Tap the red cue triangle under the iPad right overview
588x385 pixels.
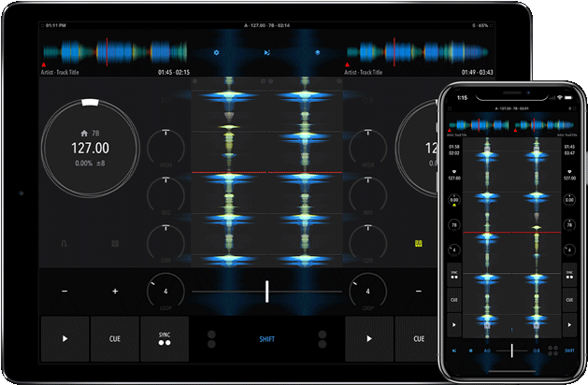click(x=347, y=64)
